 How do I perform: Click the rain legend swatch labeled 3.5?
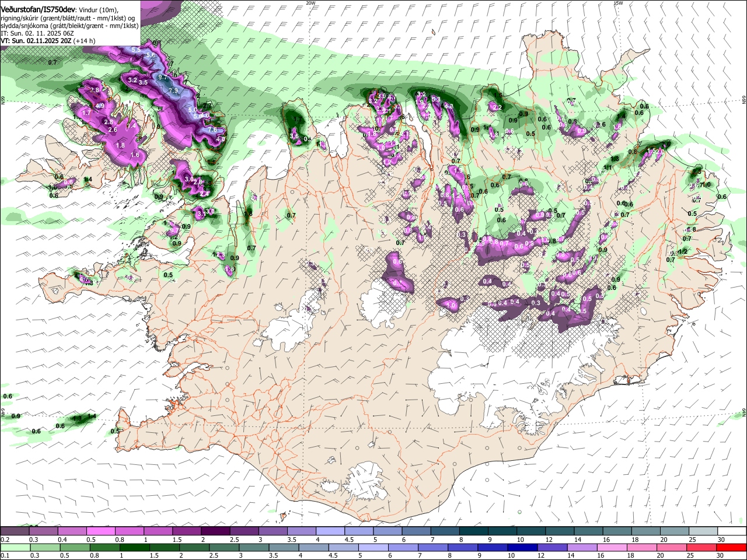pyautogui.click(x=284, y=548)
